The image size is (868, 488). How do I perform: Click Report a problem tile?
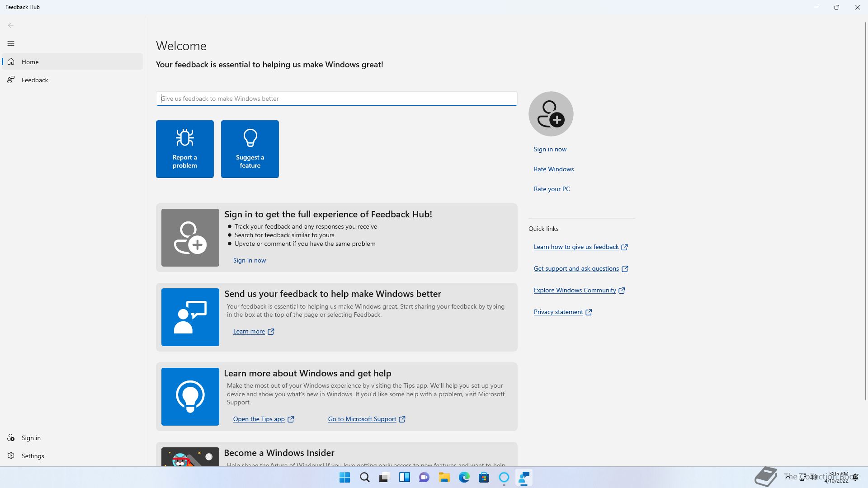coord(185,149)
